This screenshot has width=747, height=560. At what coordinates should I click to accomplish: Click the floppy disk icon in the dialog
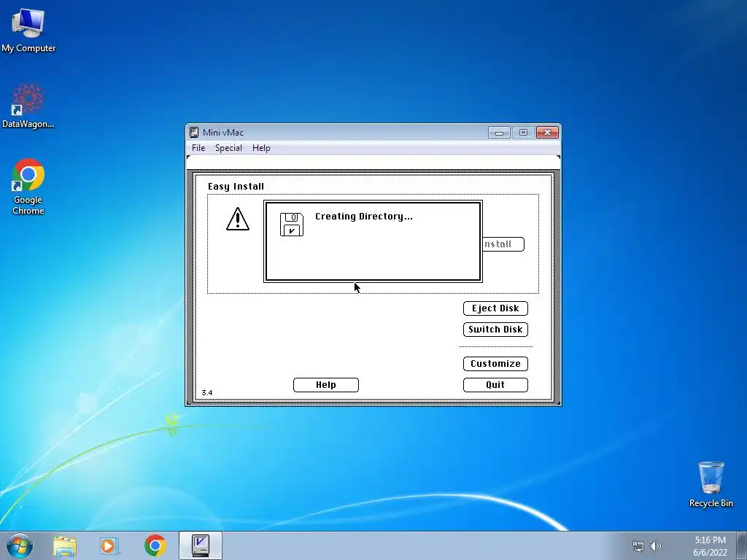click(x=292, y=225)
